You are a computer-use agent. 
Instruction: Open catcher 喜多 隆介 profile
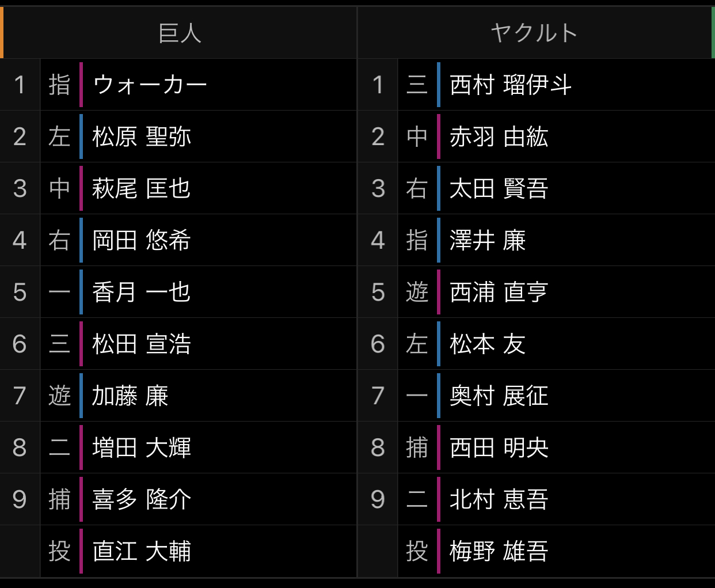[178, 499]
